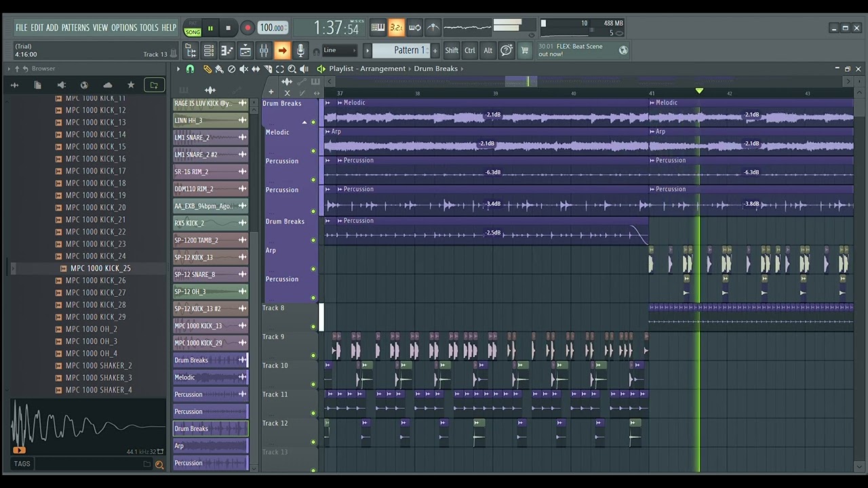Select the slice tool in playlist
Viewport: 868px width, 488px height.
[x=268, y=69]
